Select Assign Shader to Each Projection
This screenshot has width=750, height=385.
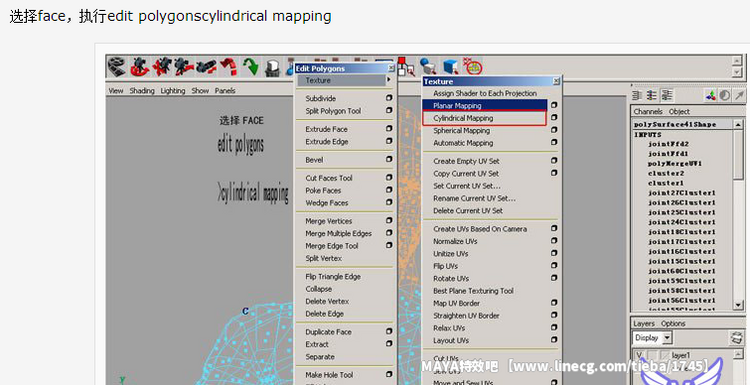click(x=485, y=93)
